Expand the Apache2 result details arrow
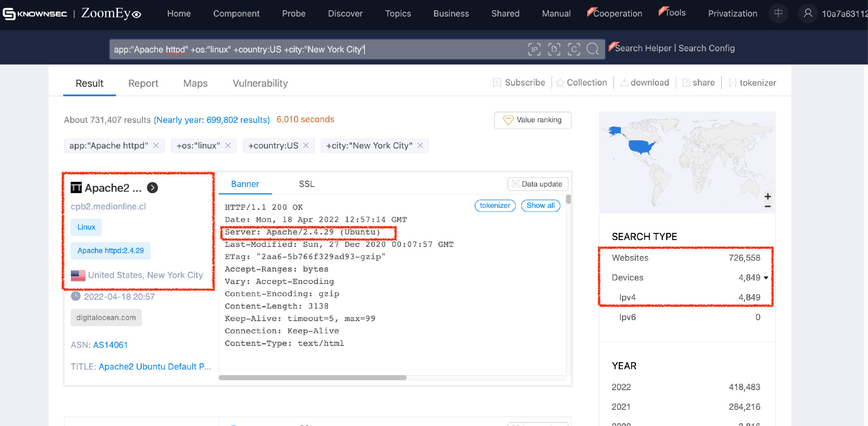This screenshot has height=426, width=868. click(x=152, y=188)
